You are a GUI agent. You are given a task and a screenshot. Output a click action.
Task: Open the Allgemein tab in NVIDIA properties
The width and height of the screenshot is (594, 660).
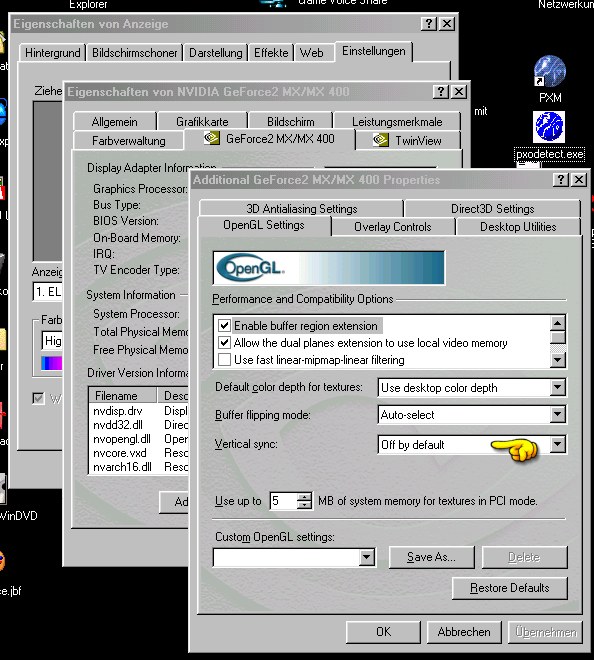click(x=115, y=122)
